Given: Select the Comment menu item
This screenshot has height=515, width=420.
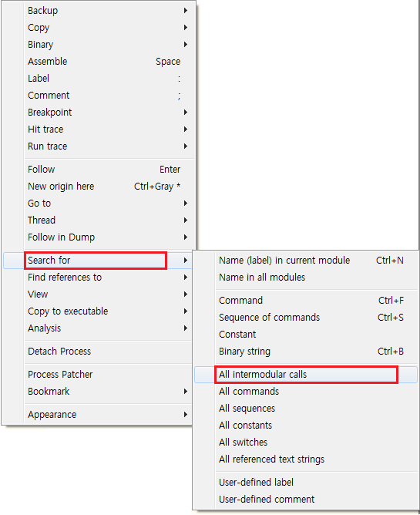Looking at the screenshot, I should pyautogui.click(x=98, y=96).
